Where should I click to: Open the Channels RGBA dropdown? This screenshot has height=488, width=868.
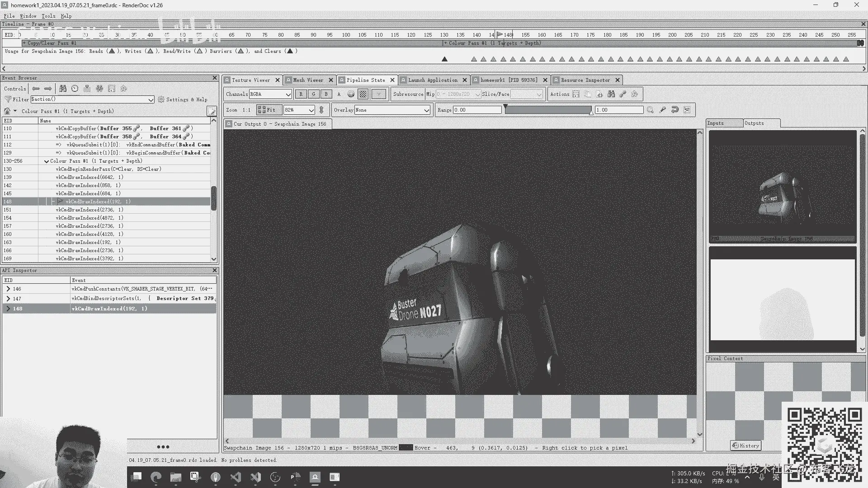click(x=270, y=94)
